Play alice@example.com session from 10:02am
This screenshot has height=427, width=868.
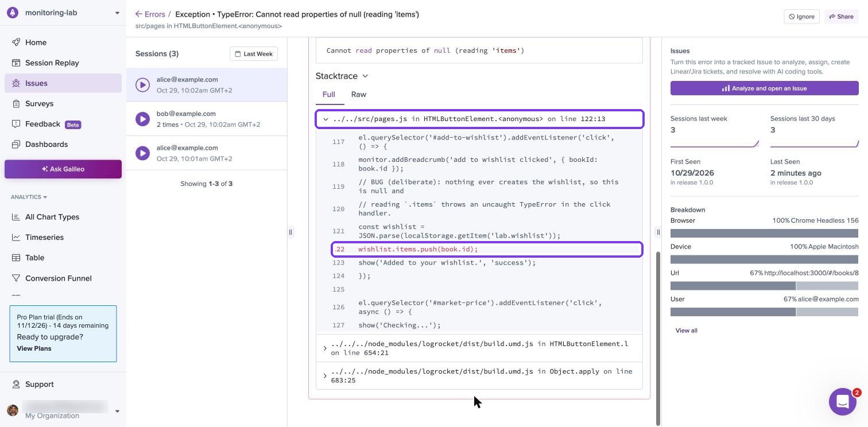coord(142,85)
